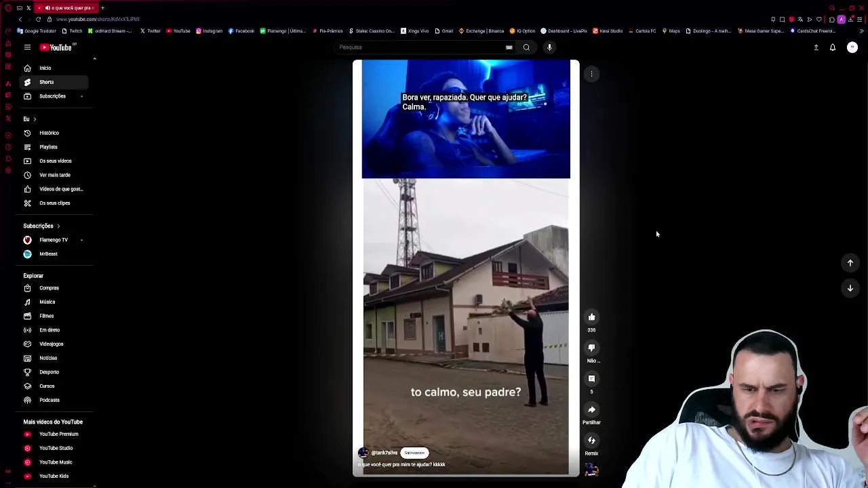Expand the Eu section chevron

pyautogui.click(x=35, y=119)
